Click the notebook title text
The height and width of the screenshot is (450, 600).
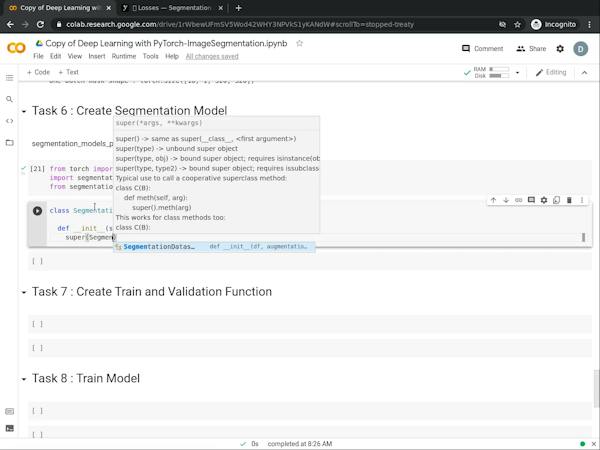coord(166,43)
